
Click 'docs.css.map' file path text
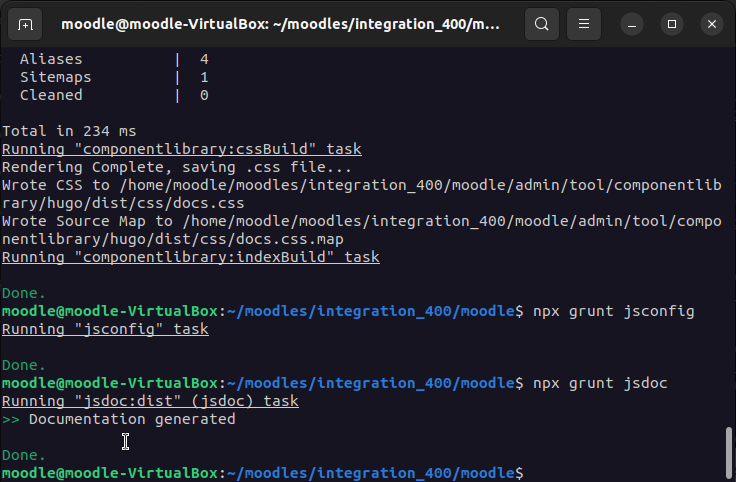(x=290, y=239)
